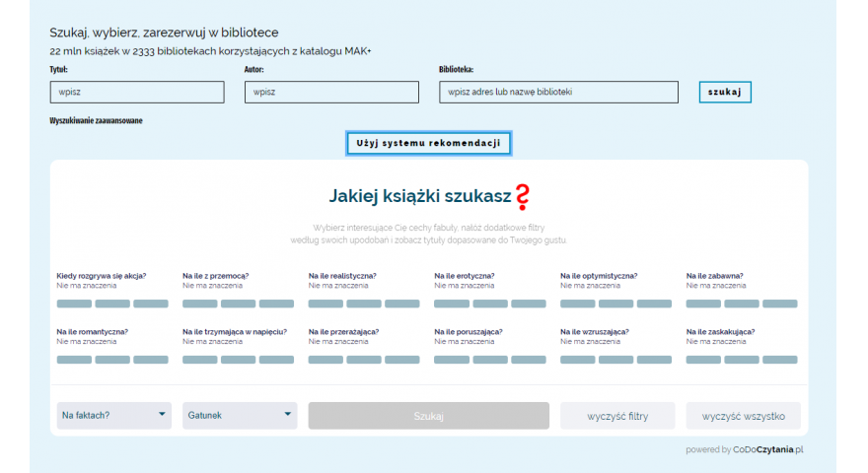The width and height of the screenshot is (868, 473).
Task: Select lowest level for 'Na ile zabawna?'
Action: pos(703,304)
